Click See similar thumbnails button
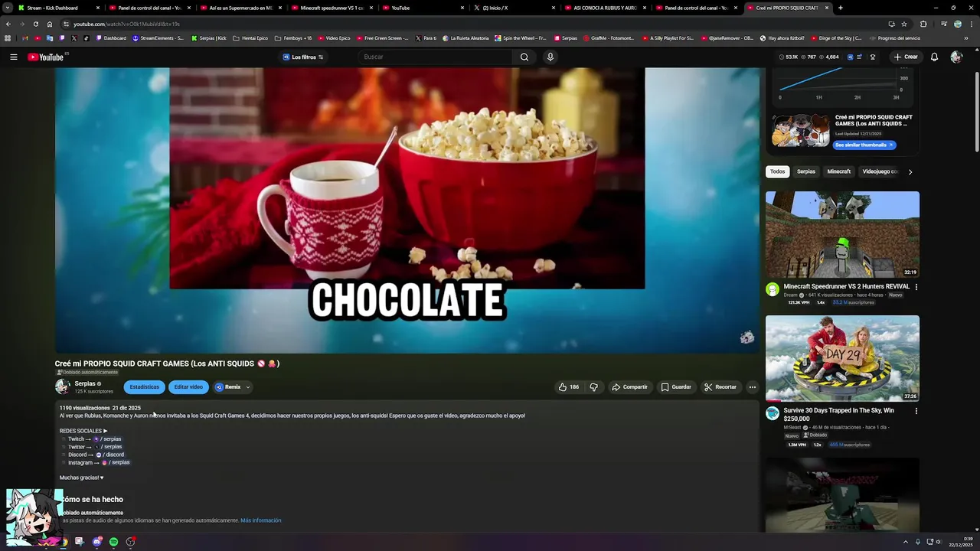The width and height of the screenshot is (980, 551). pyautogui.click(x=864, y=145)
